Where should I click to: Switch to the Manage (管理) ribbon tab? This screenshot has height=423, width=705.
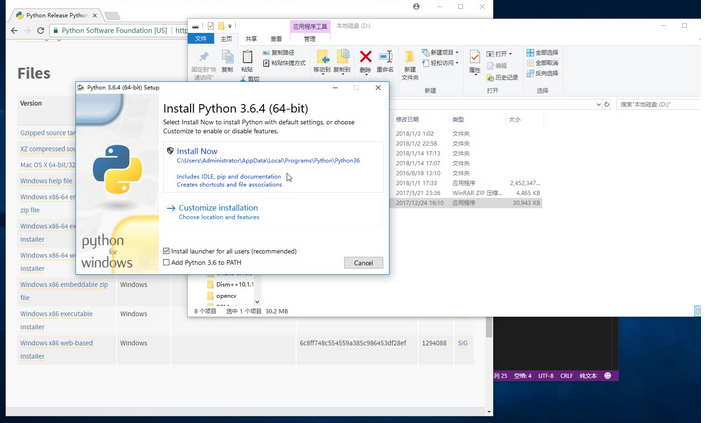coord(310,39)
